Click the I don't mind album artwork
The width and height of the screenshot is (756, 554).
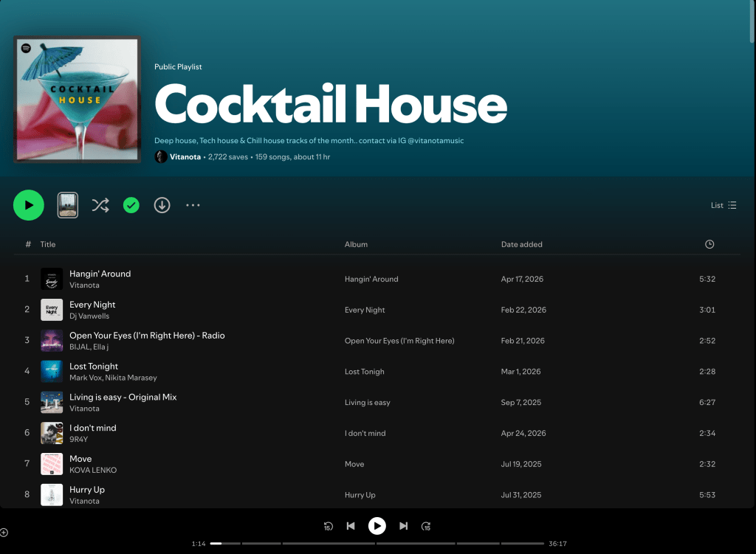click(52, 433)
